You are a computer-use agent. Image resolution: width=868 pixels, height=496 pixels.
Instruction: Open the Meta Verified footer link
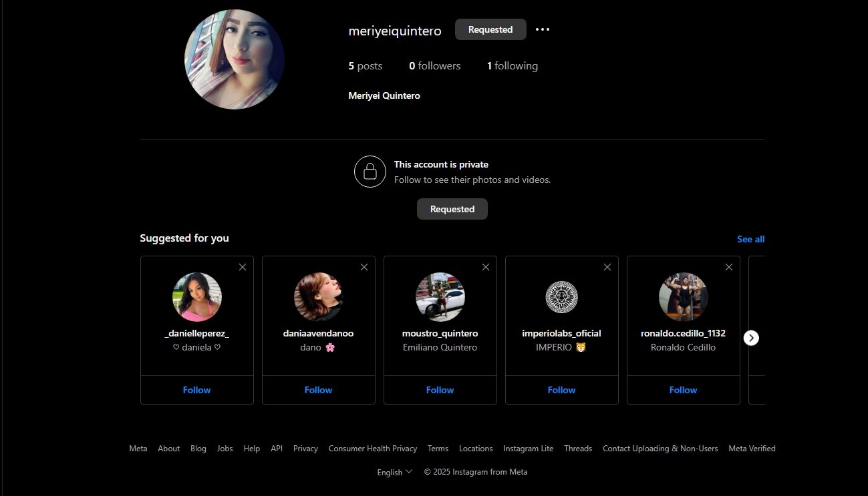752,449
